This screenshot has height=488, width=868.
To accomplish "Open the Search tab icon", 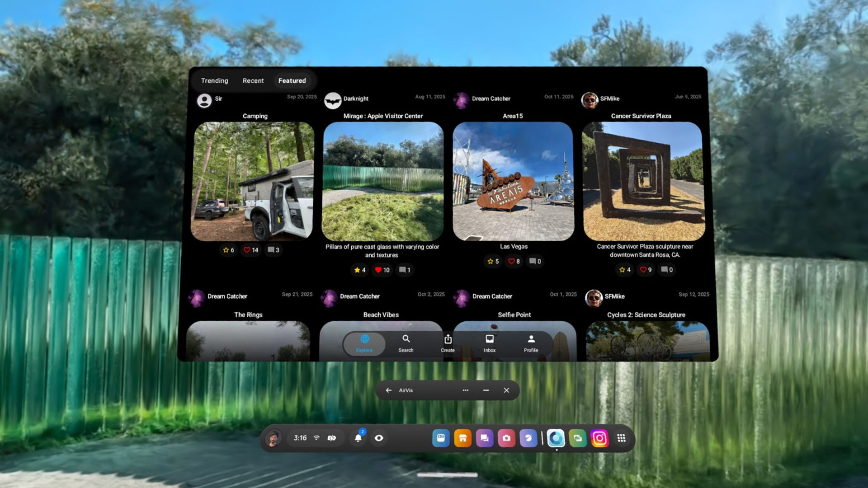I will click(x=406, y=339).
